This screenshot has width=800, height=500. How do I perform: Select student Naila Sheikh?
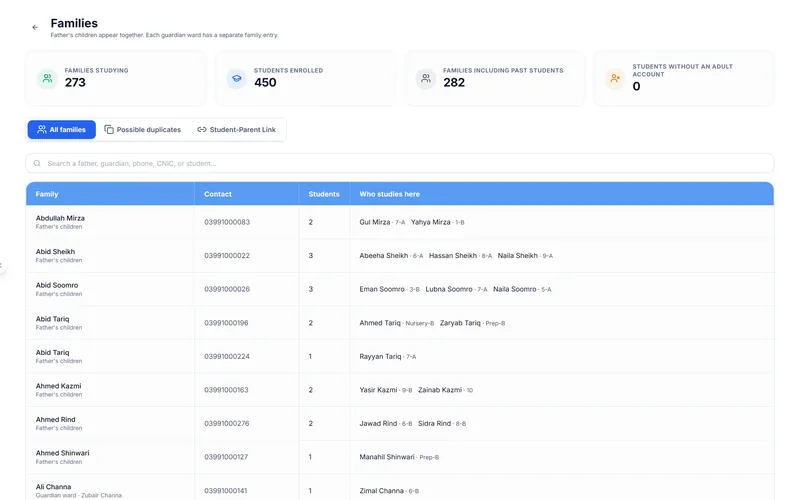point(517,256)
